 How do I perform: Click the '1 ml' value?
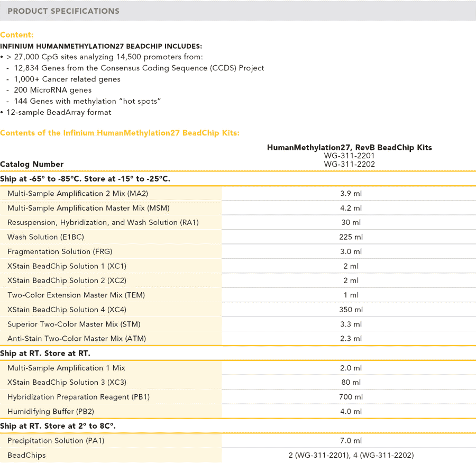point(351,295)
